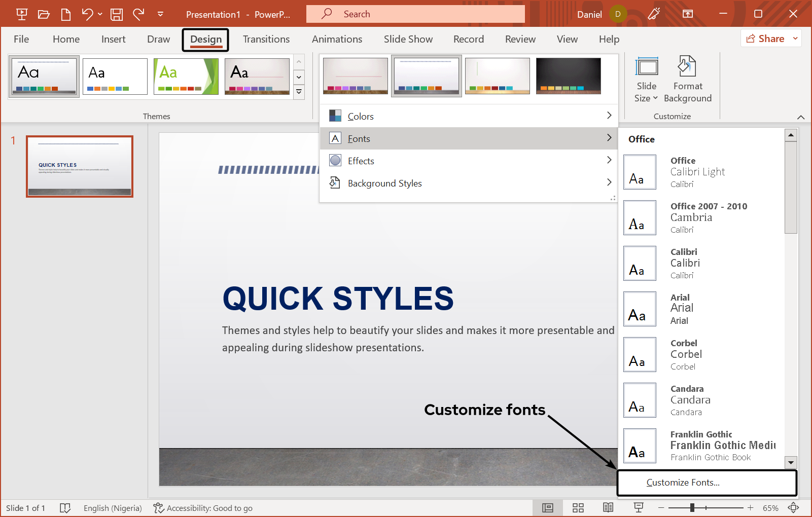Image resolution: width=812 pixels, height=517 pixels.
Task: Click the Format Background icon
Action: (687, 80)
